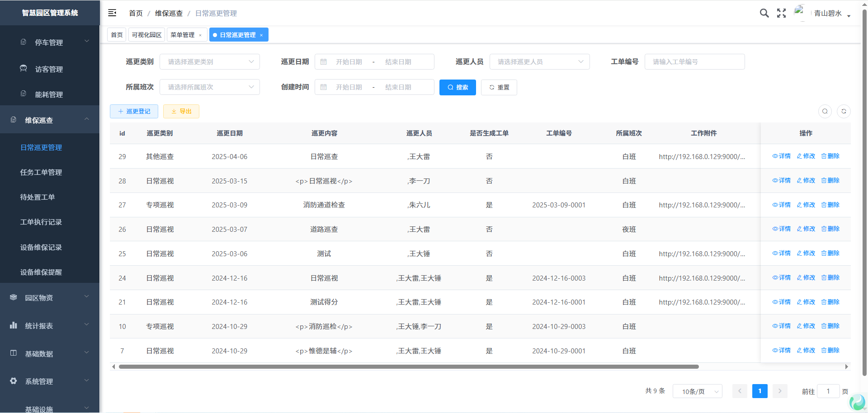This screenshot has width=868, height=413.
Task: Hide search panel using round magnifier icon
Action: pos(825,111)
